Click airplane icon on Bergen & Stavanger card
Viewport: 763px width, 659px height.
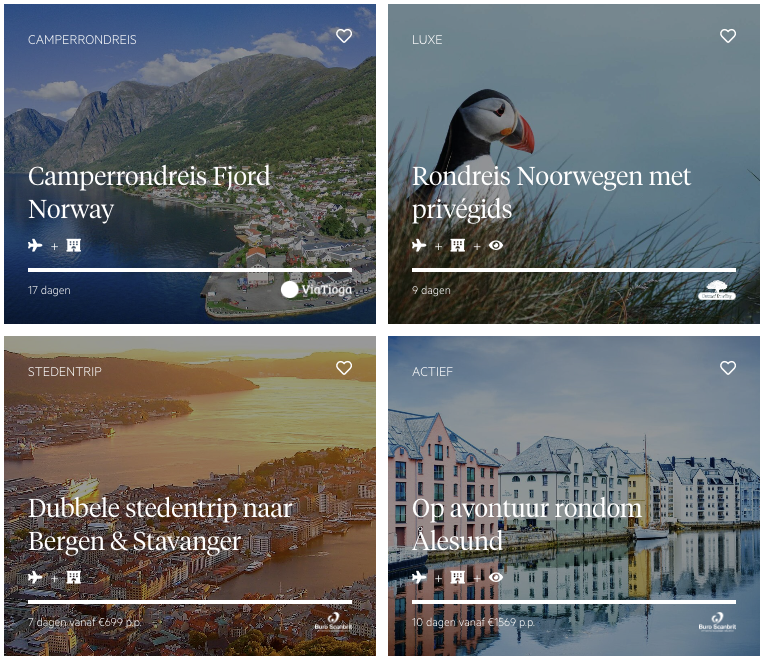point(35,577)
